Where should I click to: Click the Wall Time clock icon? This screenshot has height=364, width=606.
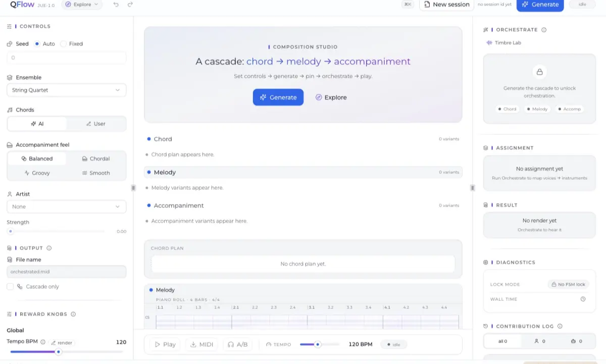click(583, 299)
